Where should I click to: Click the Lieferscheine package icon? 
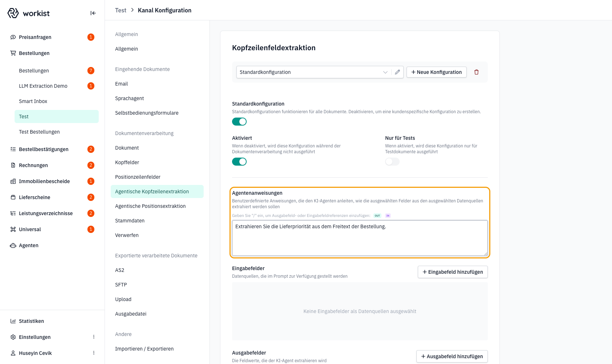click(13, 197)
